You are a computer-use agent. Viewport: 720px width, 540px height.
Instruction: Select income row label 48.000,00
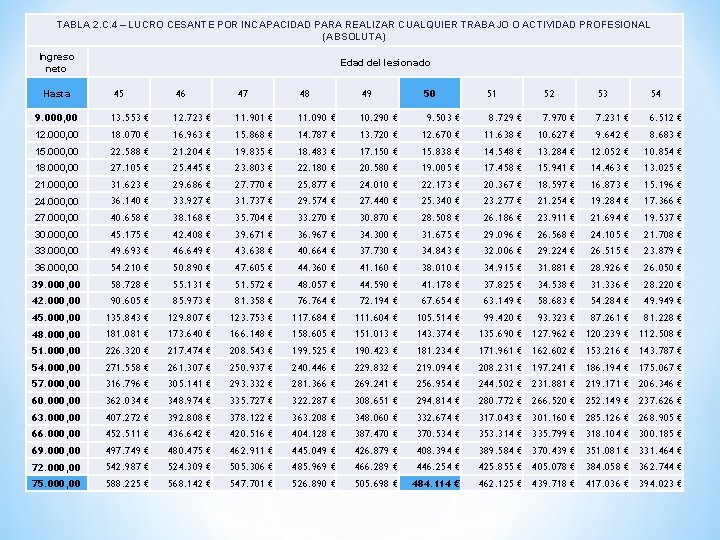click(56, 334)
